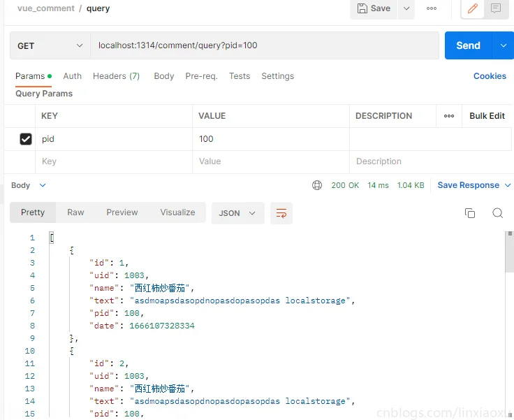The image size is (514, 420).
Task: Click the Bulk Edit button
Action: pos(487,116)
